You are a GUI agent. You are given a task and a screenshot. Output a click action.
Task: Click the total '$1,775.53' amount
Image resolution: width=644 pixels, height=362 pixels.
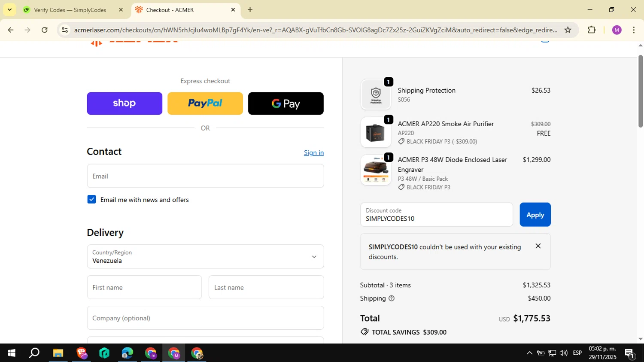pyautogui.click(x=532, y=318)
